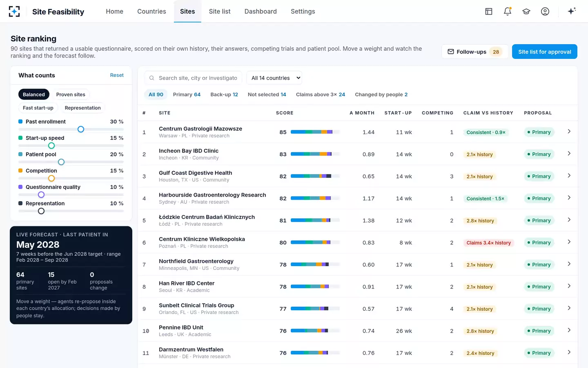Expand Gulf Coast Digestive Health row chevron
Screen dimensions: 588x368
click(569, 176)
